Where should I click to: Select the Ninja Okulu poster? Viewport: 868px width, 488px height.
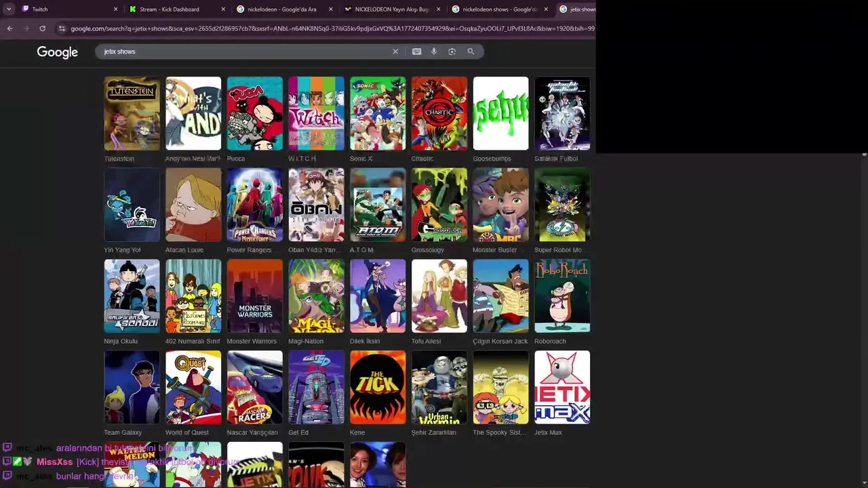tap(132, 296)
